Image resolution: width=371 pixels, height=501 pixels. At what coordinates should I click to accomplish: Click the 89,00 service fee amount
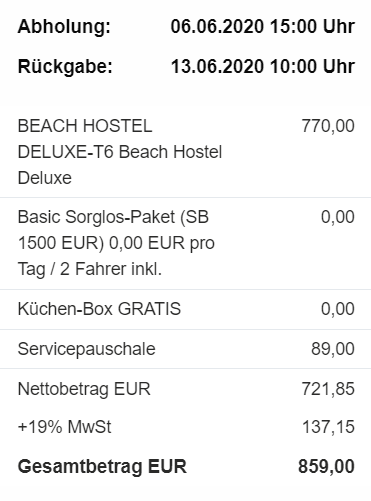tap(333, 349)
